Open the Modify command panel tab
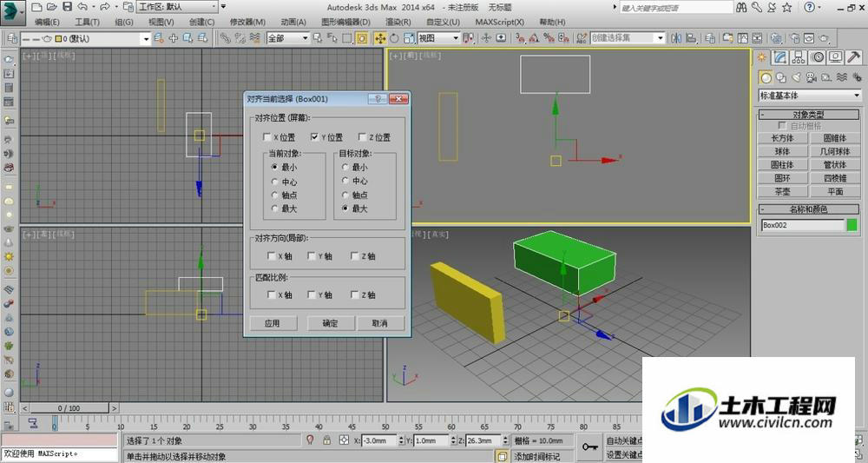This screenshot has width=868, height=463. point(780,57)
